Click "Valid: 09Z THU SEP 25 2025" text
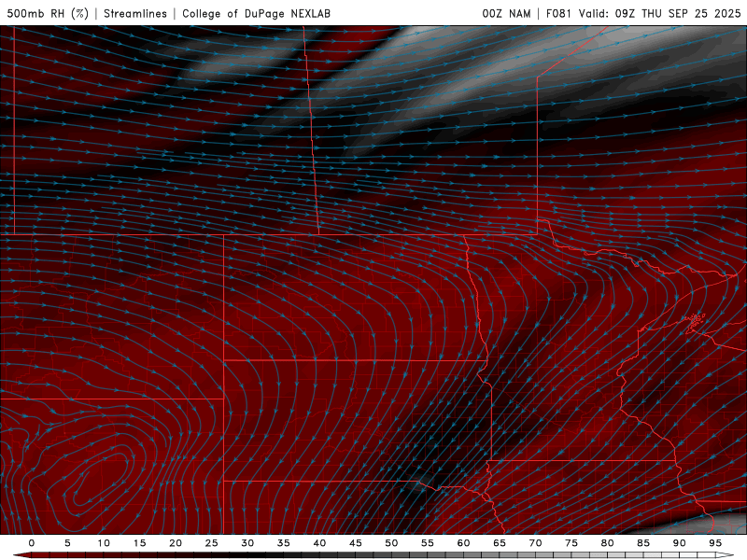 (660, 13)
